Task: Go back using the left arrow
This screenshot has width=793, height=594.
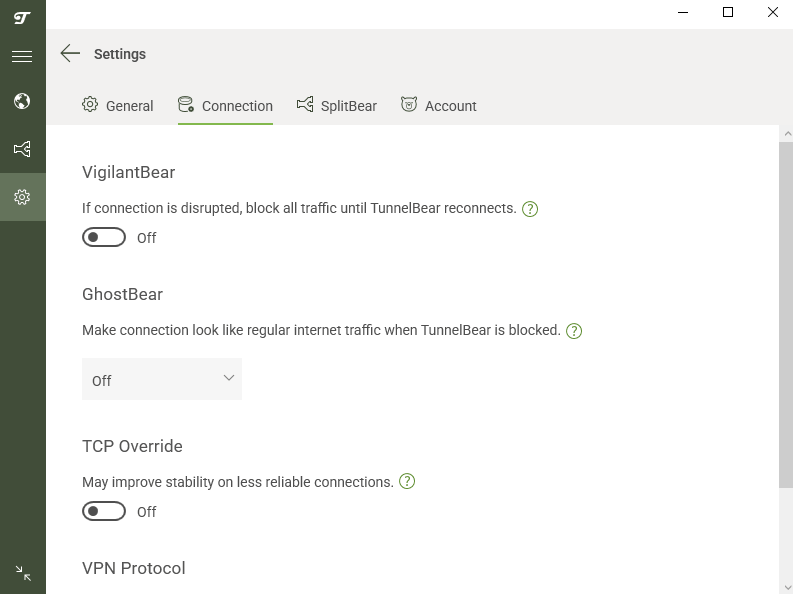Action: click(x=70, y=53)
